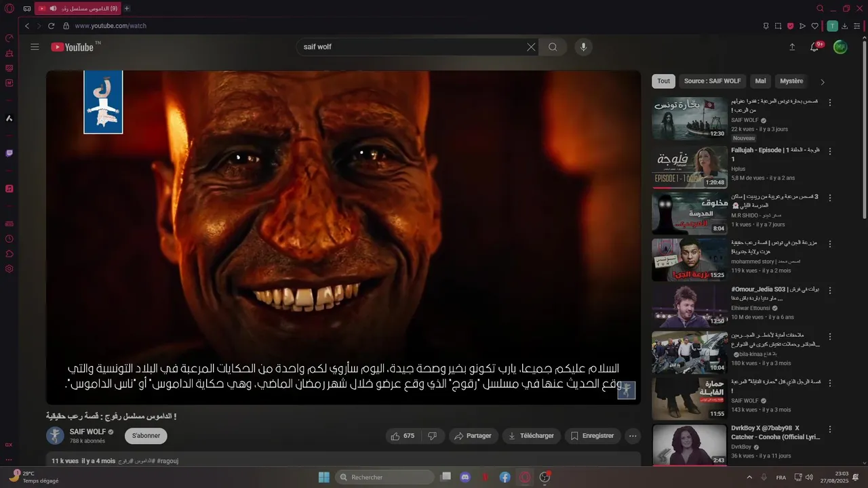Select the Source : SAIF WOLF chip
Image resolution: width=868 pixels, height=488 pixels.
pyautogui.click(x=712, y=81)
